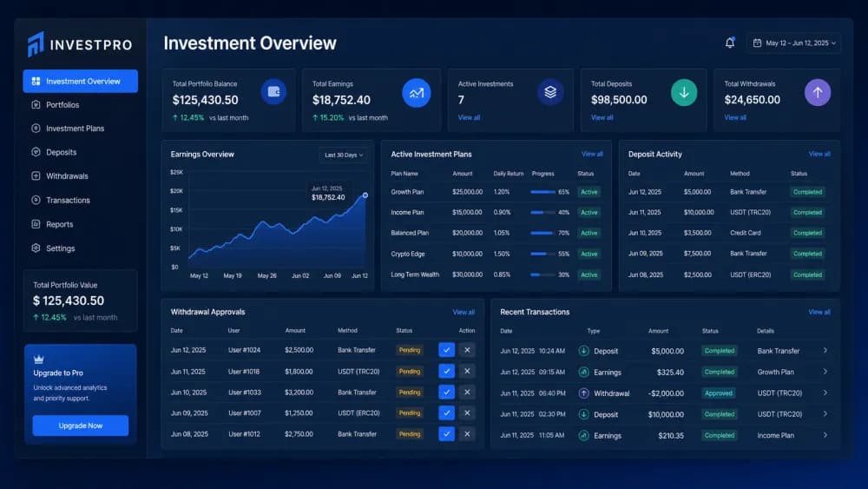Viewport: 868px width, 489px height.
Task: Expand the Income Plan earnings transaction chevron
Action: click(x=825, y=435)
